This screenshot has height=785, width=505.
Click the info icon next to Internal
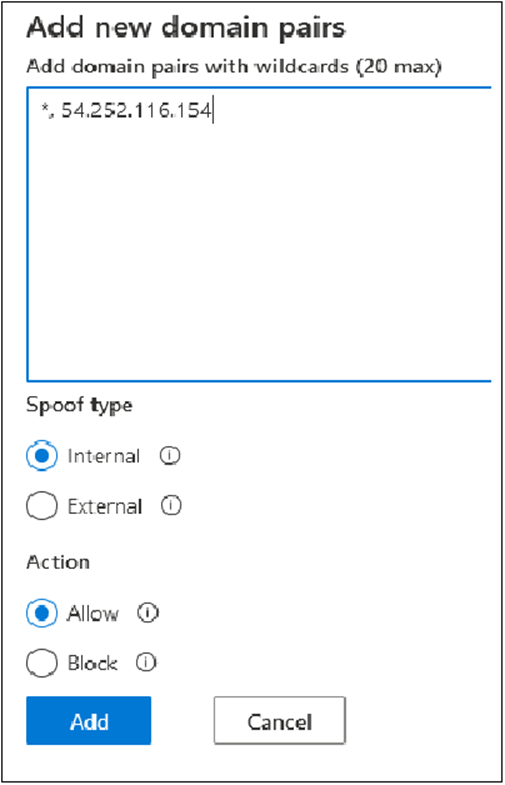point(170,456)
